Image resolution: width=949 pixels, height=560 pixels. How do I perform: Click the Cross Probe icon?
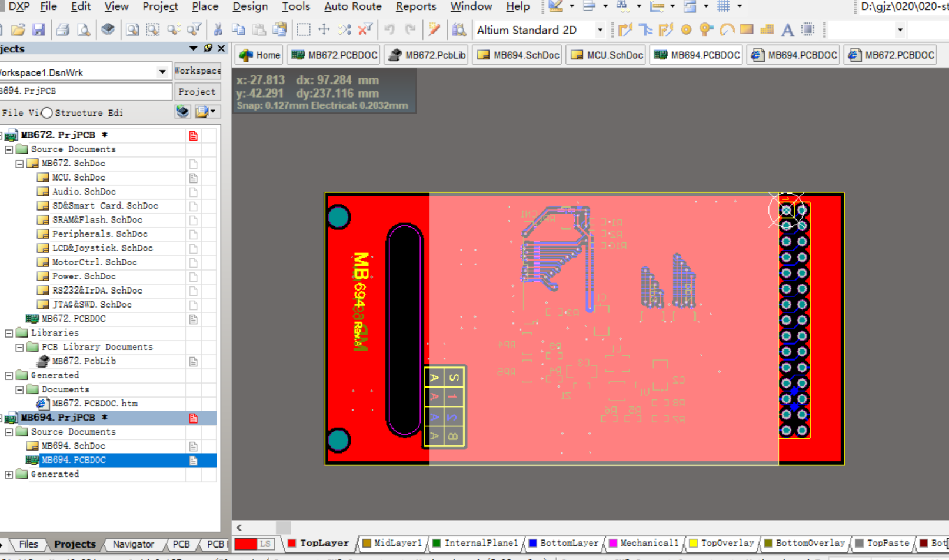tap(434, 29)
